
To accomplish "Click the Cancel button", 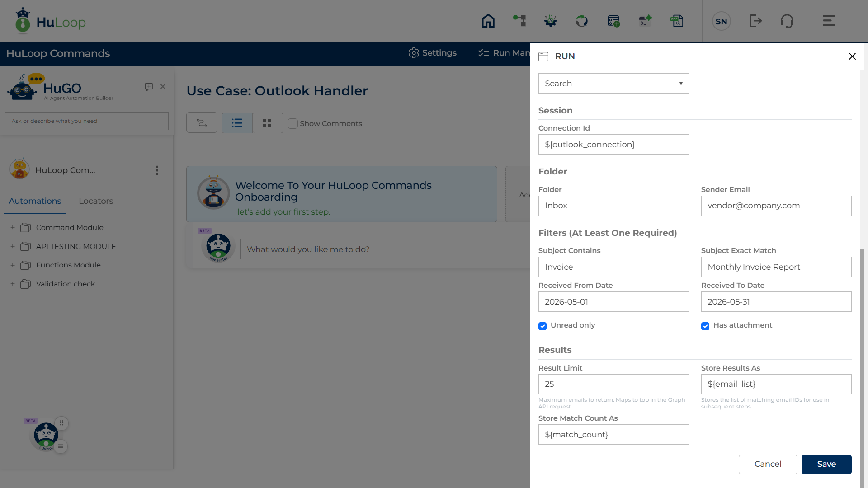I will 768,465.
